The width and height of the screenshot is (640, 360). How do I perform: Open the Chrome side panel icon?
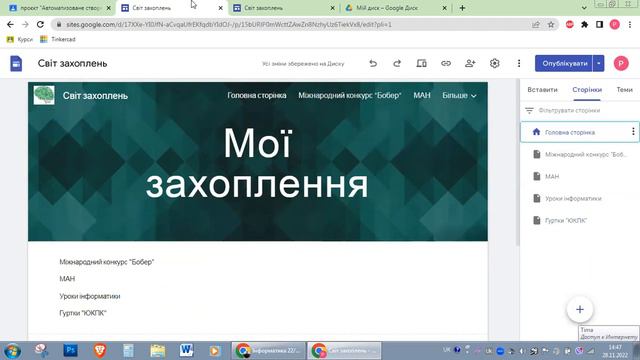click(599, 24)
